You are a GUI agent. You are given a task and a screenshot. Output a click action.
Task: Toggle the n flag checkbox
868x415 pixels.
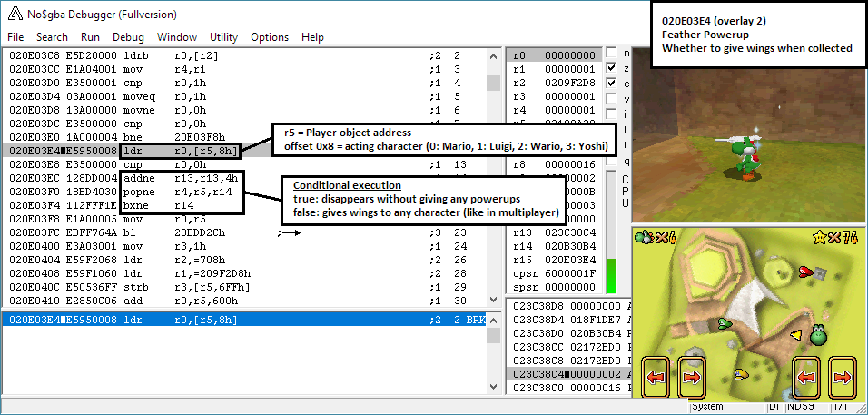pyautogui.click(x=611, y=53)
